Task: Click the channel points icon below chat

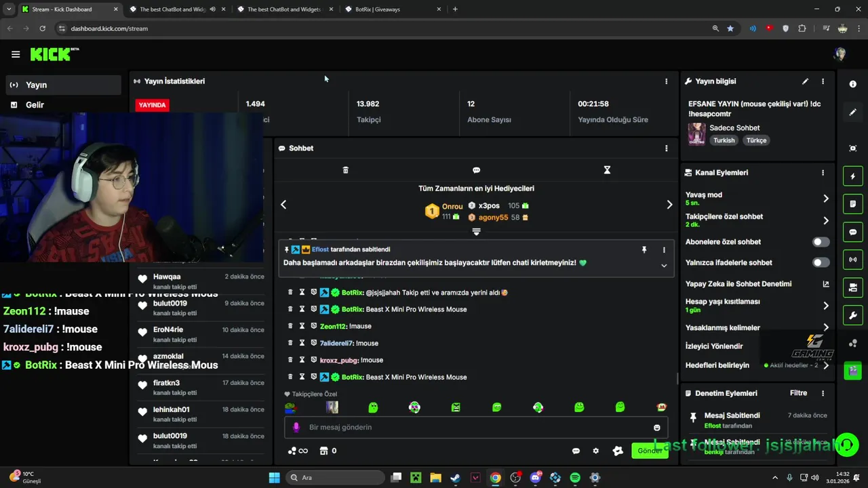Action: point(298,451)
